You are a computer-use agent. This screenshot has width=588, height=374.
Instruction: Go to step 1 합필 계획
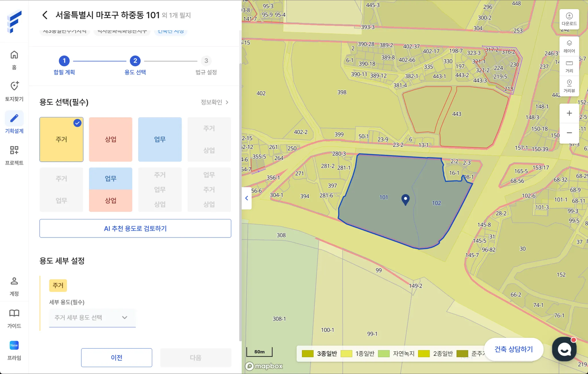(64, 61)
